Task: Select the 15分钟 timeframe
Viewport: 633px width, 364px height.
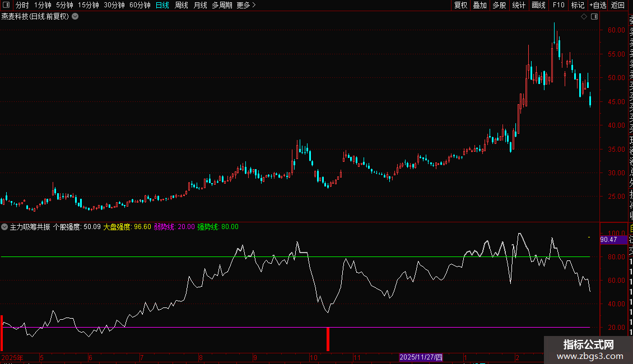Action: pos(89,5)
